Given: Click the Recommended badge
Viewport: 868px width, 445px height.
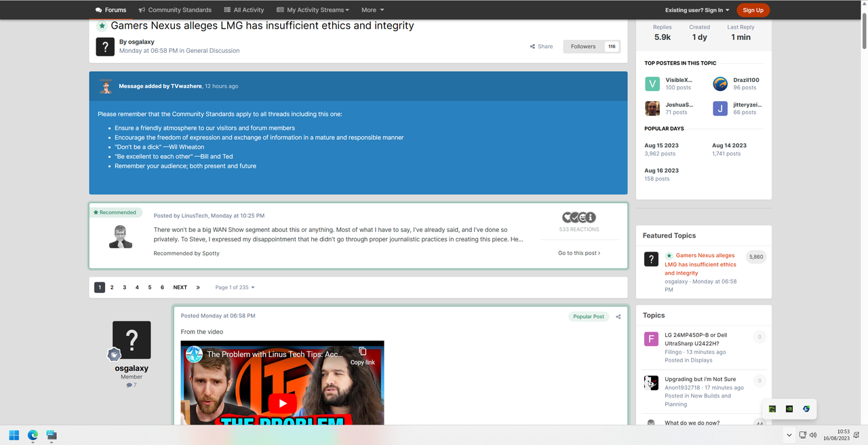Looking at the screenshot, I should [x=115, y=212].
